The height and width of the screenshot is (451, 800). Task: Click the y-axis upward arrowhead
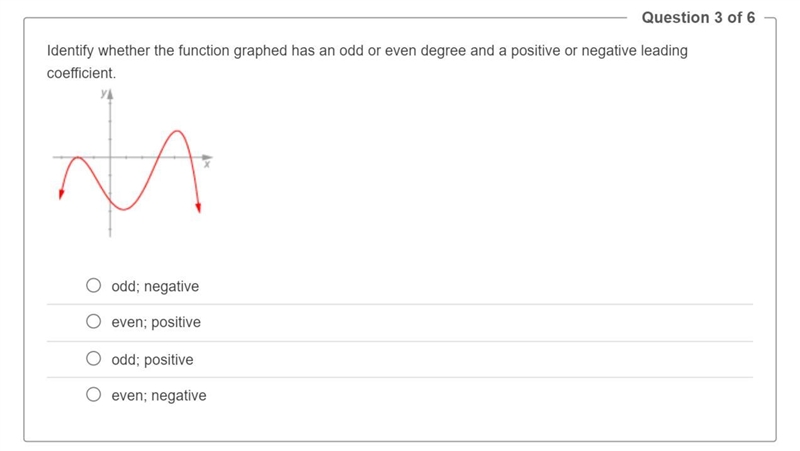[x=110, y=94]
